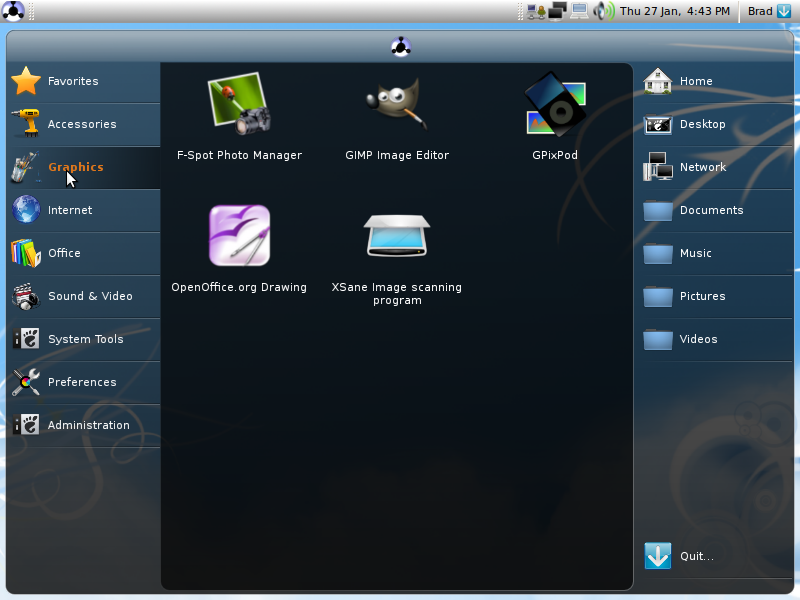Screen dimensions: 800x600
Task: Open the Pictures folder
Action: [x=716, y=296]
